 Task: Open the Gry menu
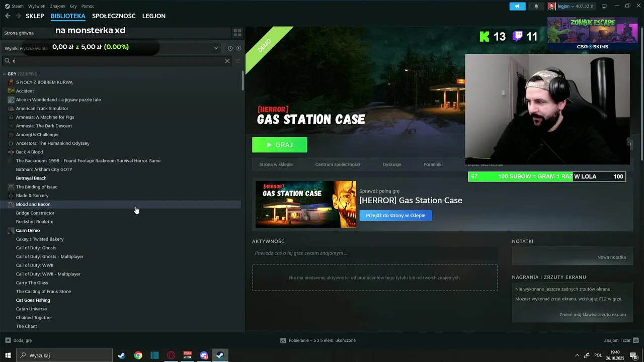click(x=73, y=6)
